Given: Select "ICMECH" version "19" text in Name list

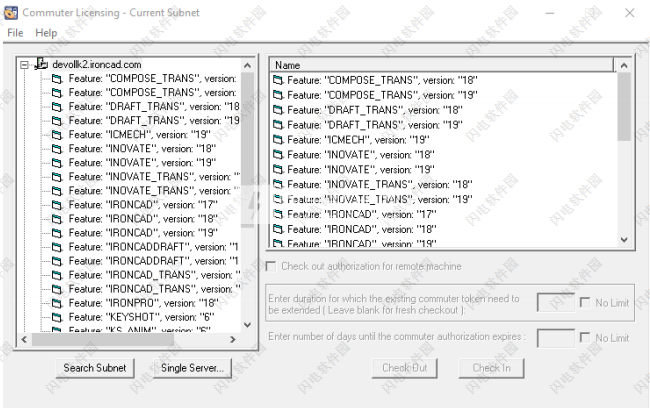Looking at the screenshot, I should 358,140.
